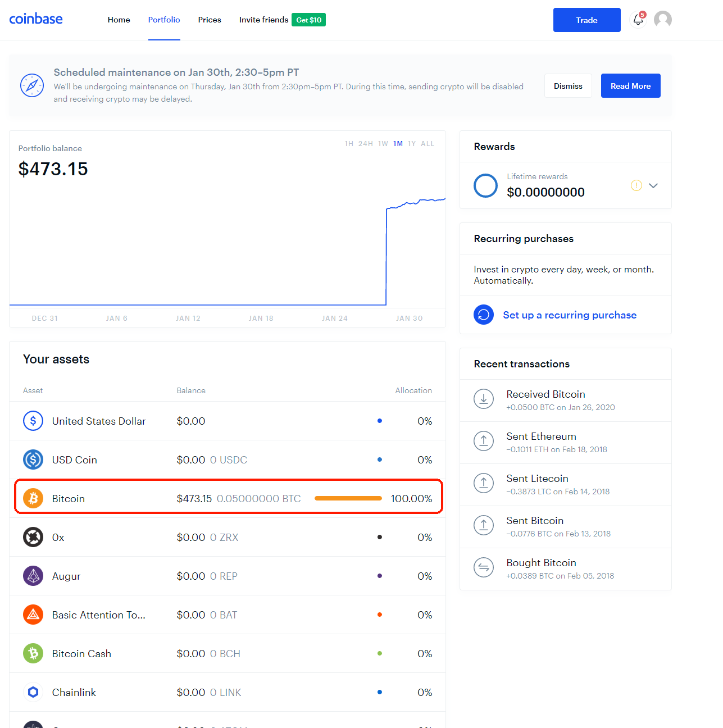Open the Bitcoin asset name
Screen dimensions: 723x728
[69, 498]
